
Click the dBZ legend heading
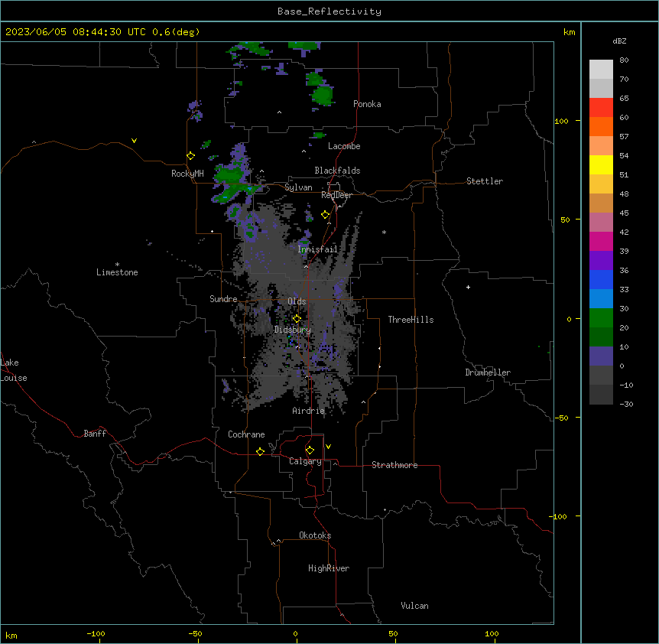pyautogui.click(x=619, y=41)
